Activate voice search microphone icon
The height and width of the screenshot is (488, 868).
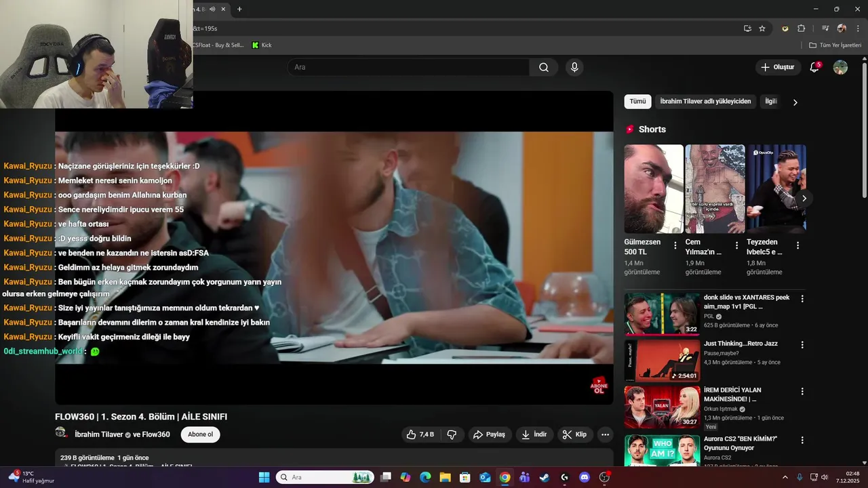(574, 67)
